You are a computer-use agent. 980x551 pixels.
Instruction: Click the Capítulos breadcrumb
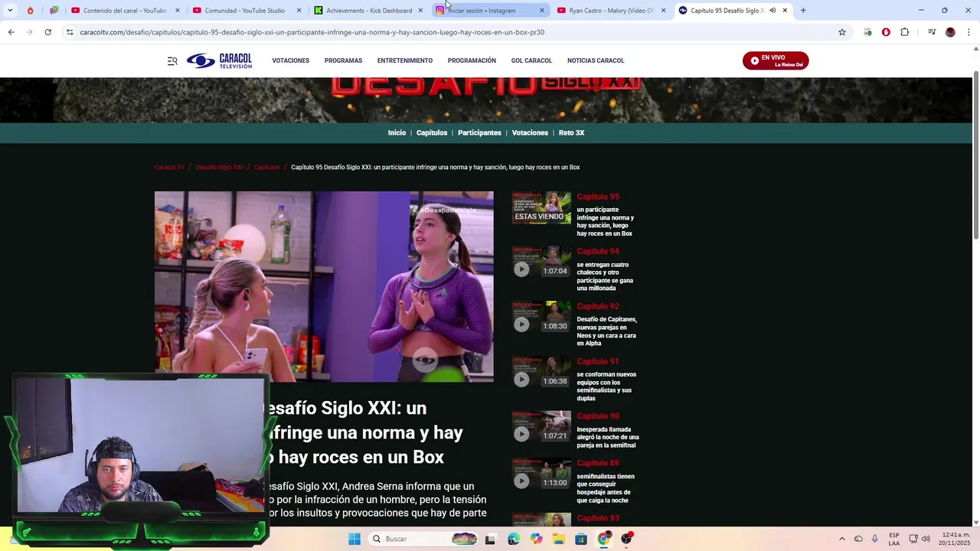coord(267,167)
